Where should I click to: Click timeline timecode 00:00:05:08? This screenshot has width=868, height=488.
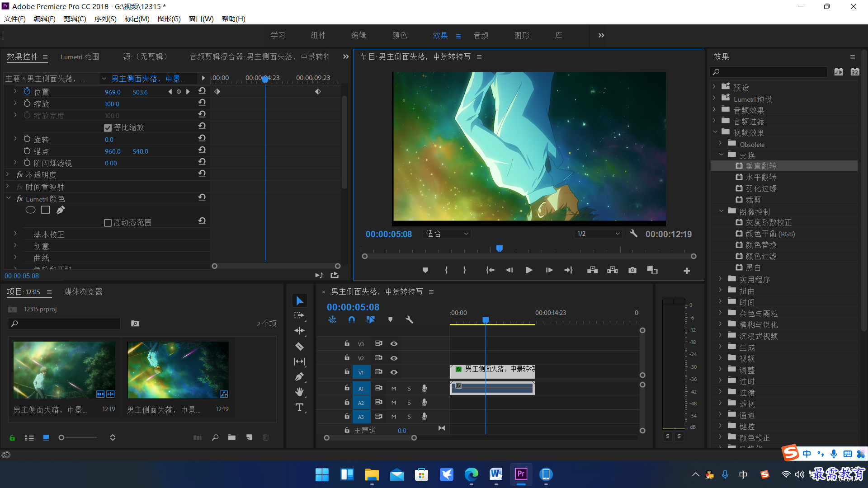(353, 307)
